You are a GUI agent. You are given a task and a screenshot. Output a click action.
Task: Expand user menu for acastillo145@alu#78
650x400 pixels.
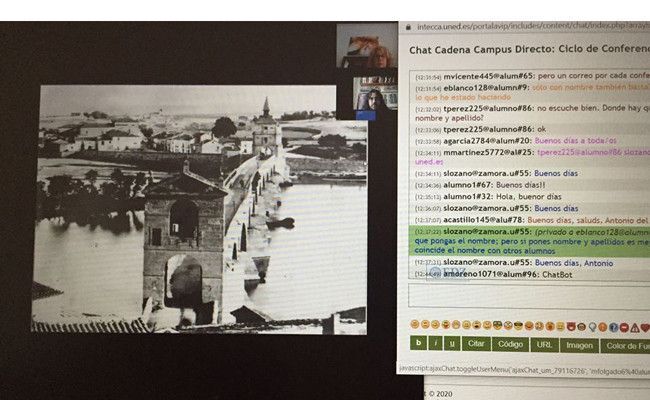point(482,219)
